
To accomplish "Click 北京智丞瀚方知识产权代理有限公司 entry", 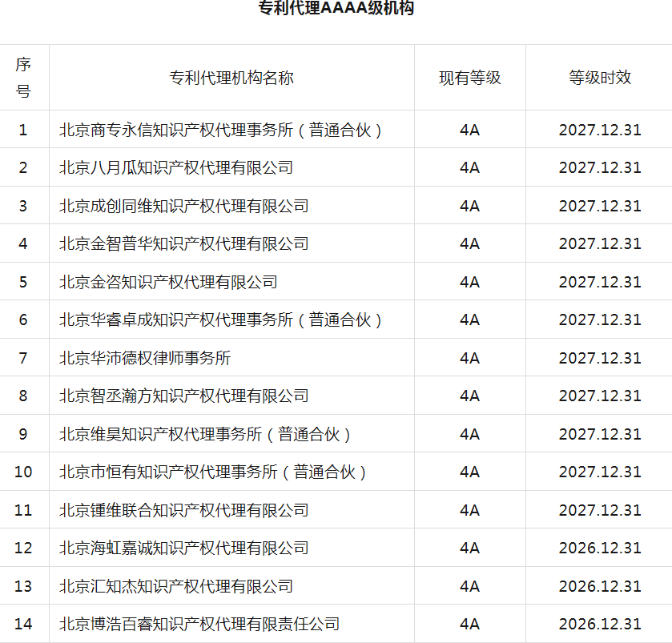I will click(183, 396).
